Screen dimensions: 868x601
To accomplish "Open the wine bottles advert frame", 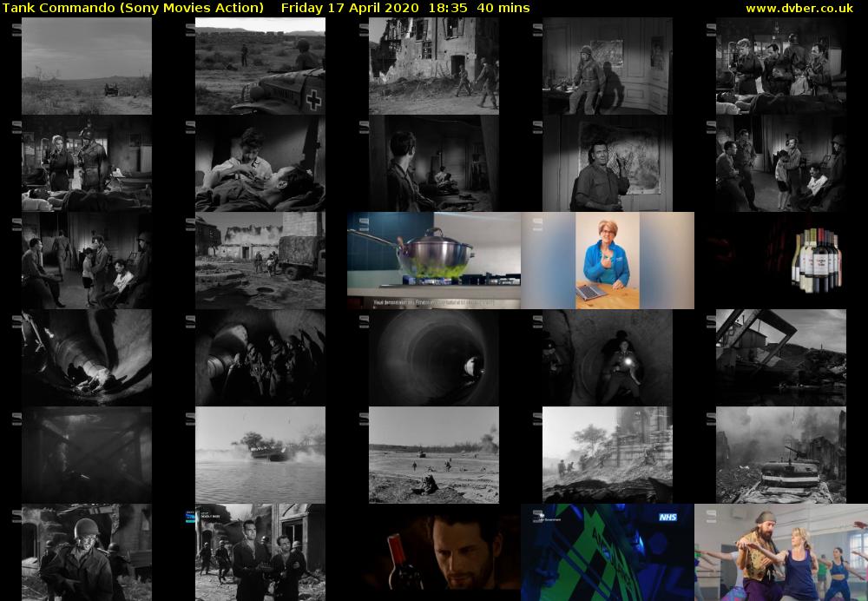I will [780, 261].
